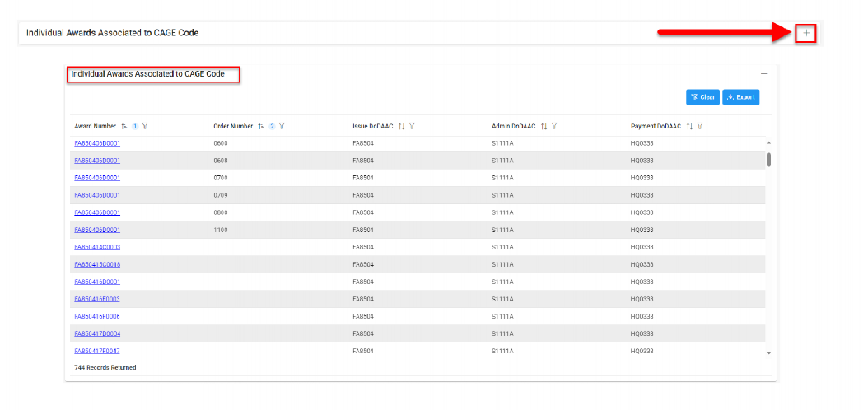Click the table scrollbar down arrow
The width and height of the screenshot is (868, 410).
pyautogui.click(x=768, y=353)
